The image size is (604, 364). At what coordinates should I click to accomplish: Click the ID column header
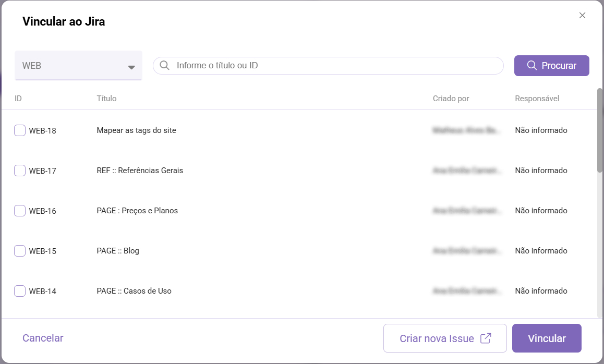tap(18, 99)
